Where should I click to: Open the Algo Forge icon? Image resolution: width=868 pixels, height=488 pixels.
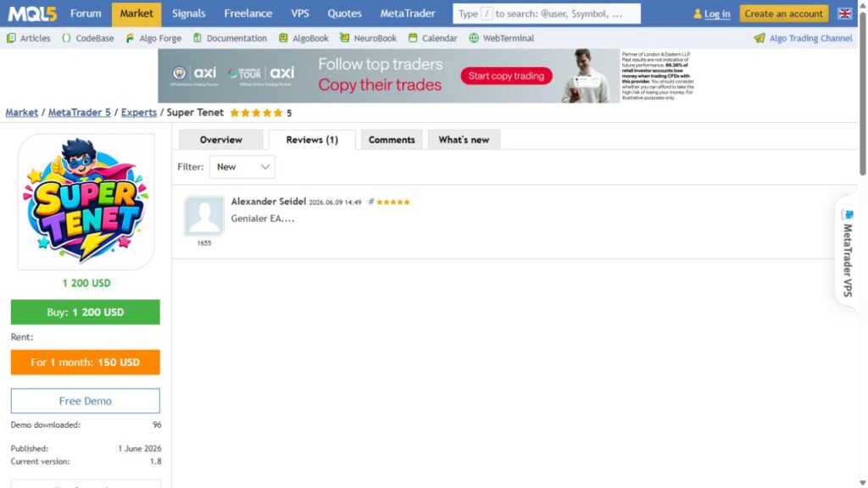130,38
